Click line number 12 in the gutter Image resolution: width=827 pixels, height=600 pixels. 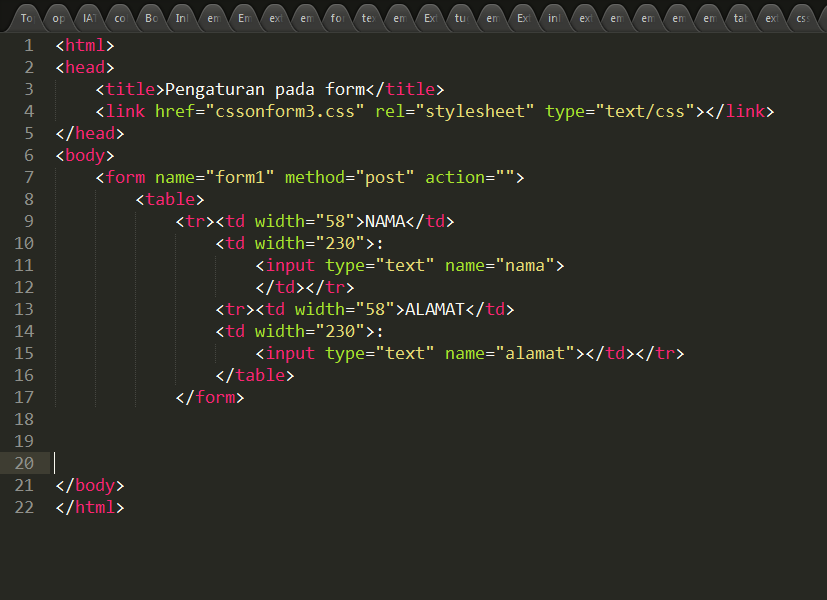(24, 287)
